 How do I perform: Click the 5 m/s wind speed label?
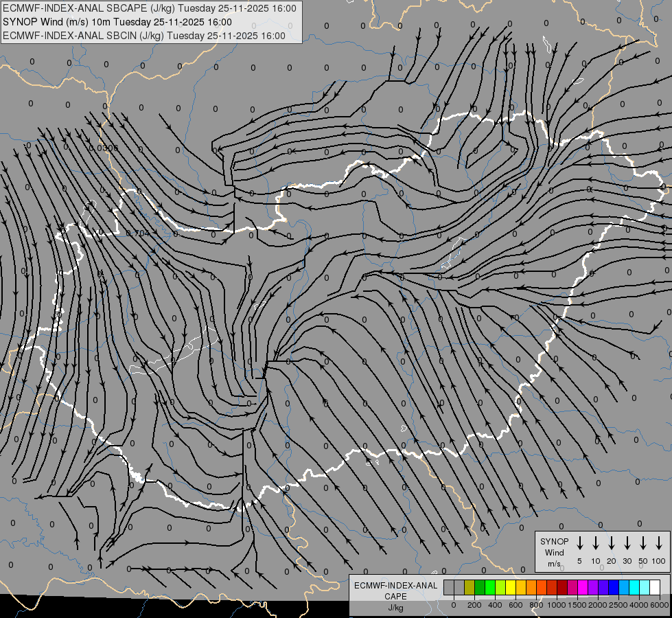pyautogui.click(x=579, y=561)
